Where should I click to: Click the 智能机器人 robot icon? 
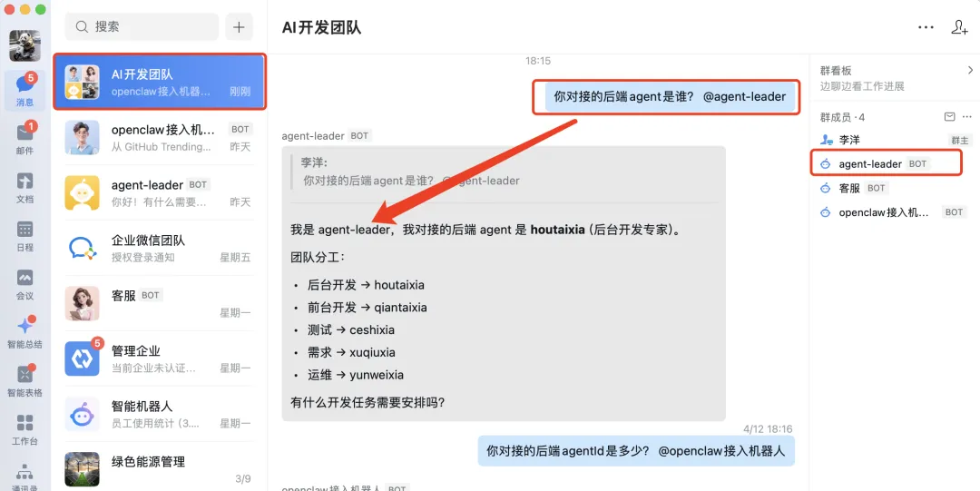click(x=82, y=414)
